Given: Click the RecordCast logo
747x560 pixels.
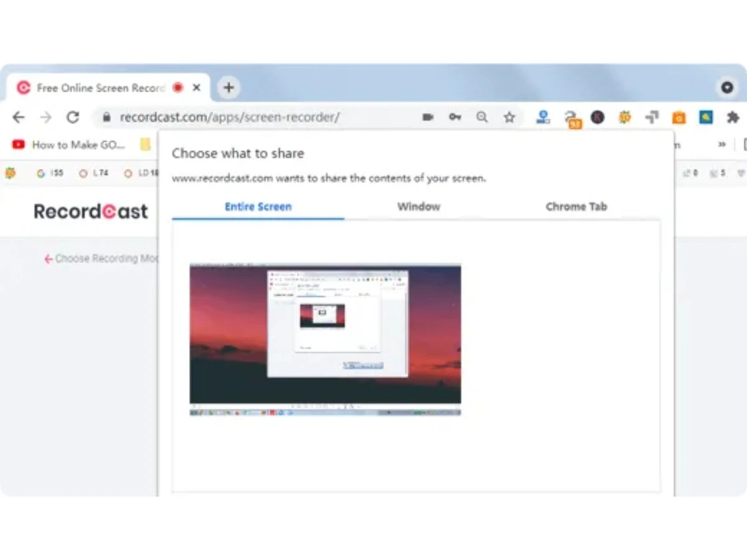Looking at the screenshot, I should click(x=91, y=212).
